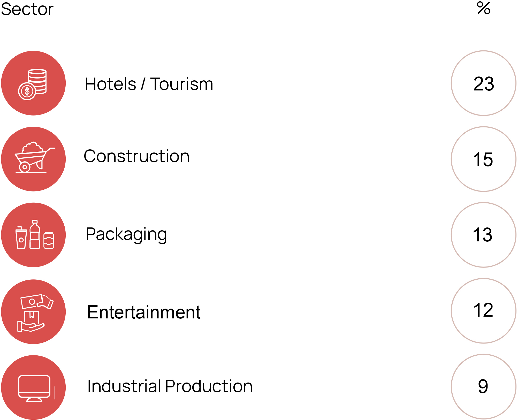Image resolution: width=517 pixels, height=420 pixels.
Task: Click the wheel of the wheelbarrow icon
Action: click(x=25, y=167)
